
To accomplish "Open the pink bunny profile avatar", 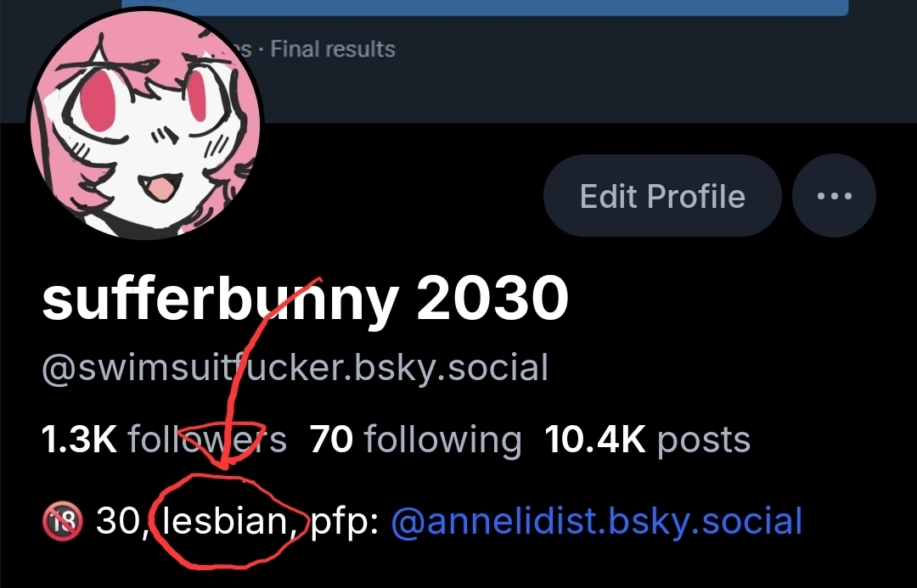I will 145,124.
